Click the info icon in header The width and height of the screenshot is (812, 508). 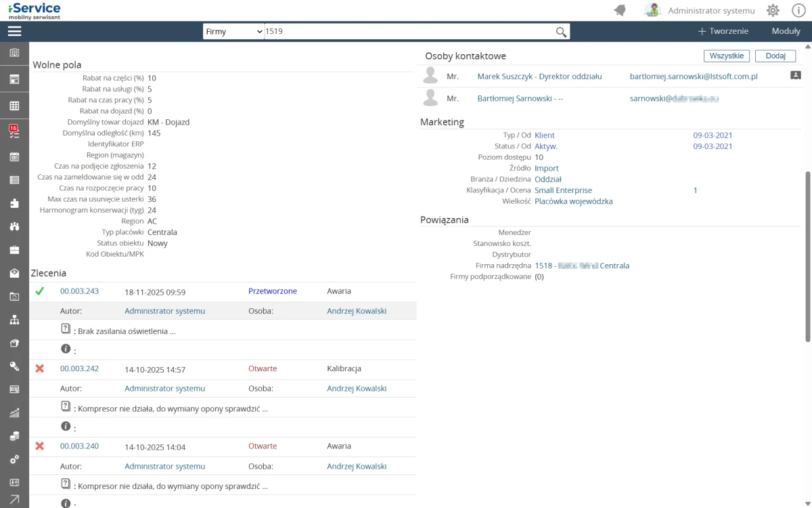point(797,10)
